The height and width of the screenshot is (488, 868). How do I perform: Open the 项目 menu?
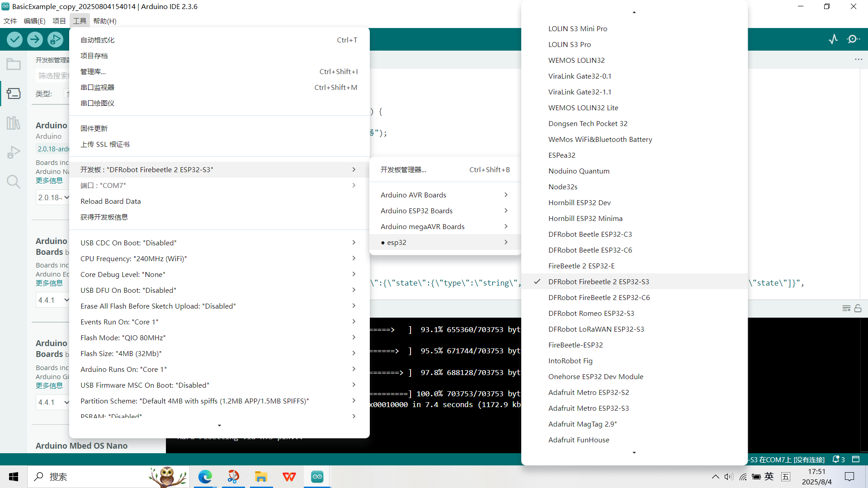(59, 21)
